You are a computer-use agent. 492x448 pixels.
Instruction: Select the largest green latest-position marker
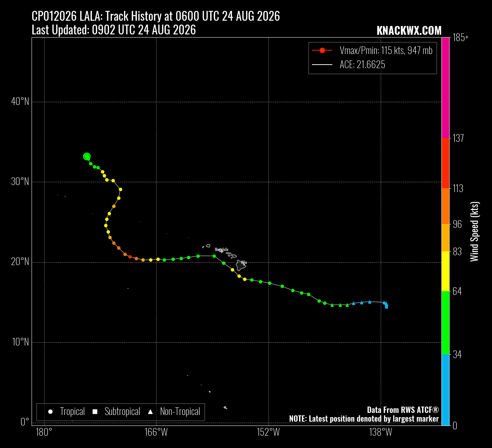coord(87,156)
